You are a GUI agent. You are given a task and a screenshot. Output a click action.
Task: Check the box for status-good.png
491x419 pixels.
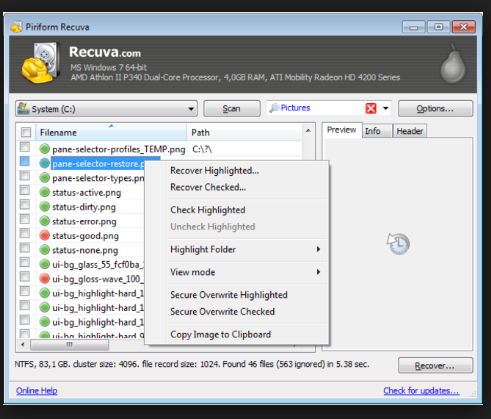[x=25, y=233]
